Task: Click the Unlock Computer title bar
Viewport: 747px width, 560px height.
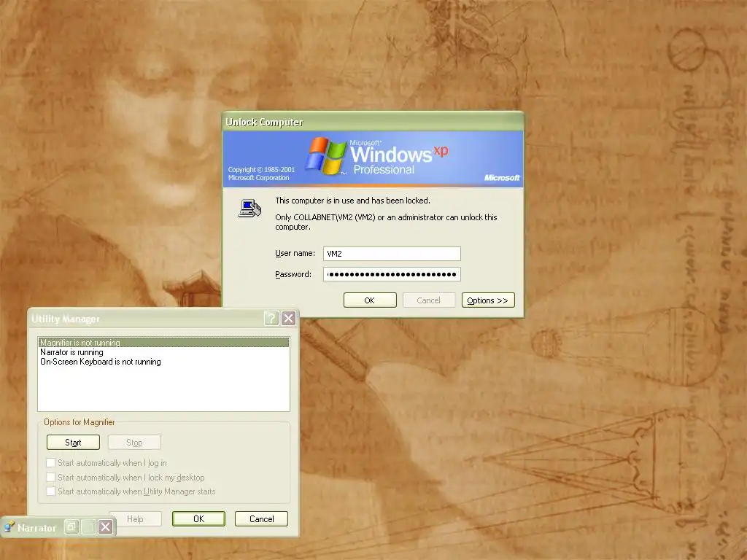Action: pos(373,122)
